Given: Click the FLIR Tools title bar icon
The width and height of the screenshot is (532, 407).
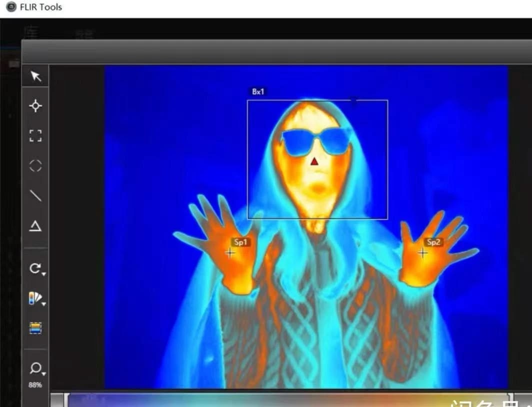Looking at the screenshot, I should tap(11, 7).
